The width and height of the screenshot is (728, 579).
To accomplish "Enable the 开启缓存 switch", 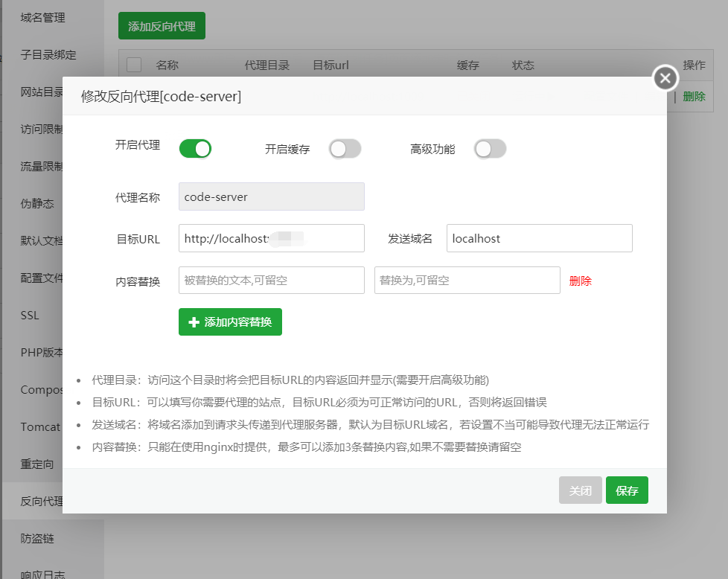I will (x=345, y=149).
